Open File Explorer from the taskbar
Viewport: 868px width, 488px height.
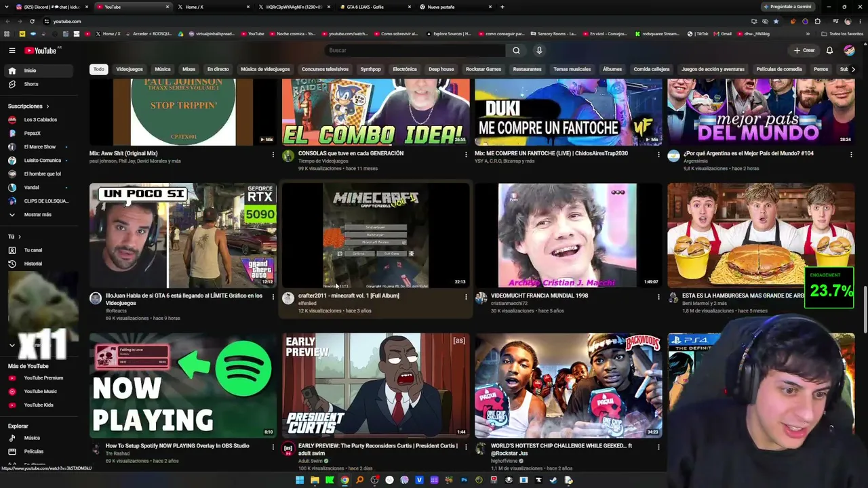click(x=315, y=480)
